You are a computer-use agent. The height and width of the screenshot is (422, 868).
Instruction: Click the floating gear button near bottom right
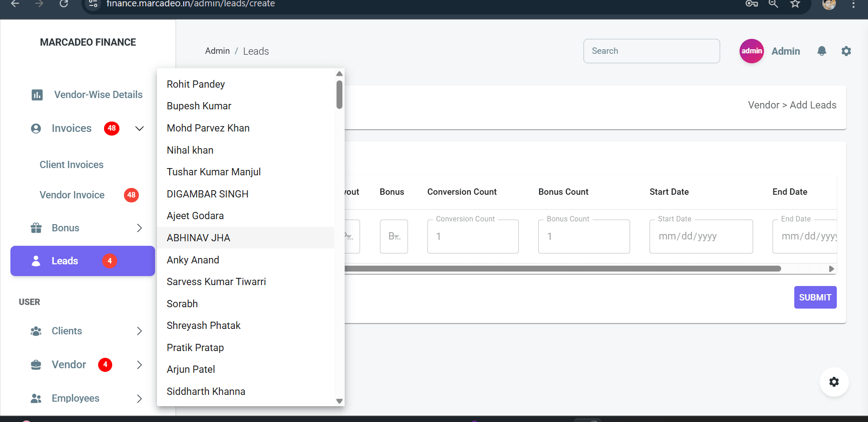click(x=834, y=382)
